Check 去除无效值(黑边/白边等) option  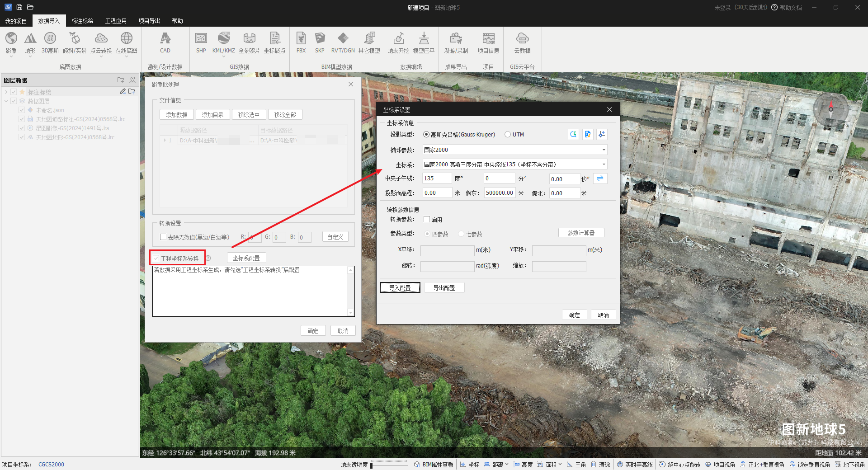pos(163,237)
